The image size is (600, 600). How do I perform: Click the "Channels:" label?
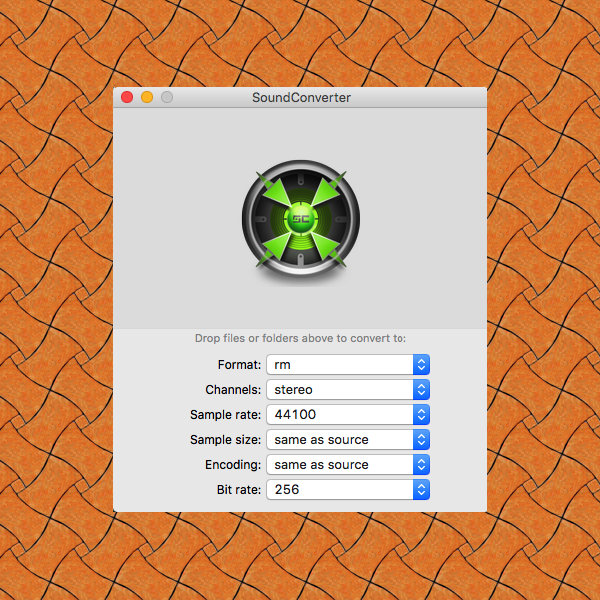233,390
